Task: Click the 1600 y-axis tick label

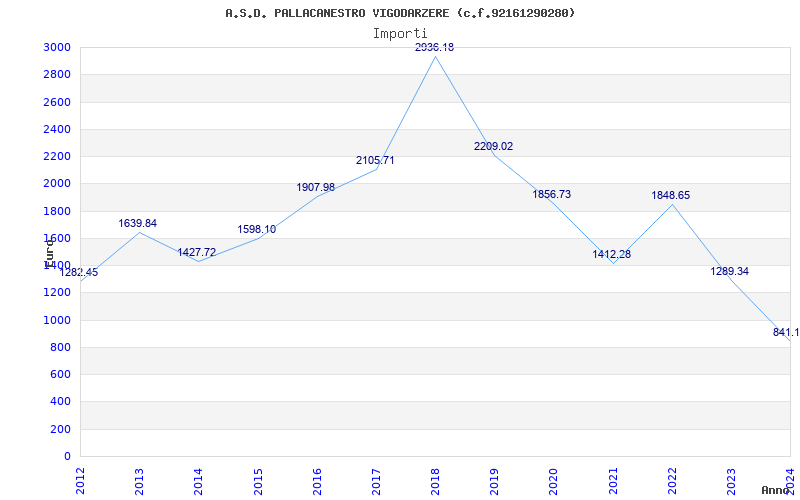Action: click(x=57, y=238)
